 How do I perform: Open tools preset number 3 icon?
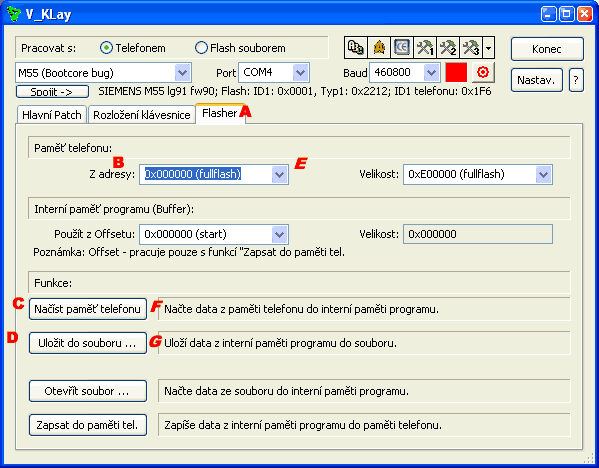tap(471, 48)
